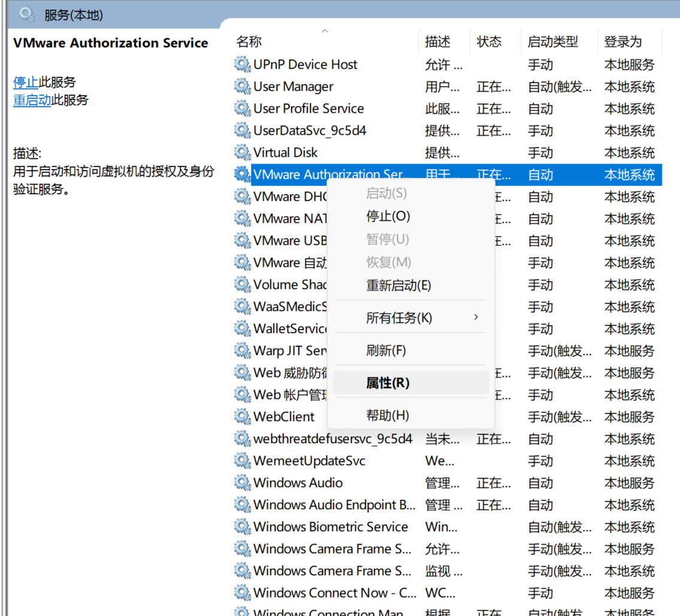
Task: Click the gear icon beside Windows Connect Now
Action: pos(243,593)
